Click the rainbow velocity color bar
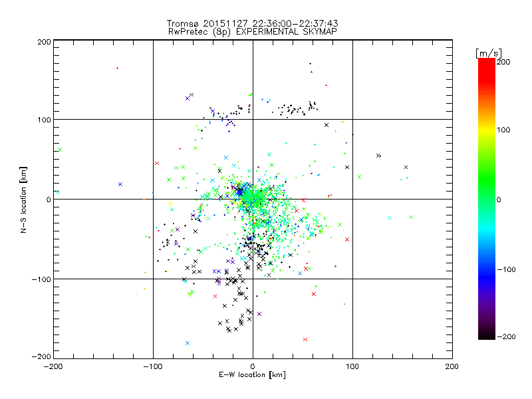This screenshot has width=532, height=399. tap(487, 199)
